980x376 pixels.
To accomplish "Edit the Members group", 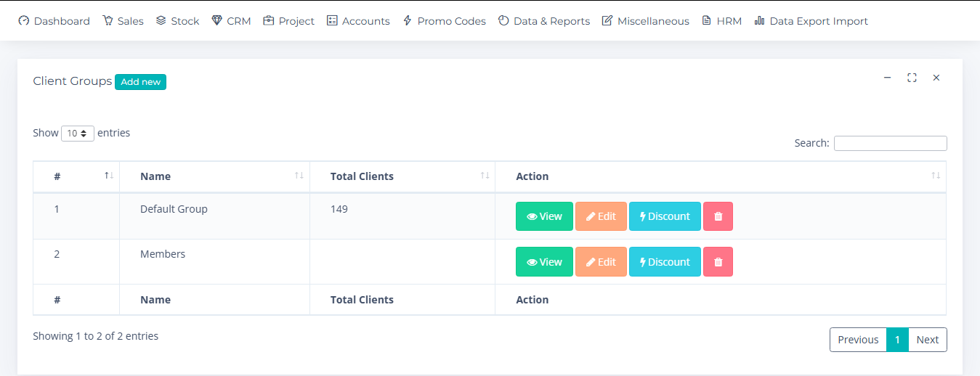I will point(601,262).
